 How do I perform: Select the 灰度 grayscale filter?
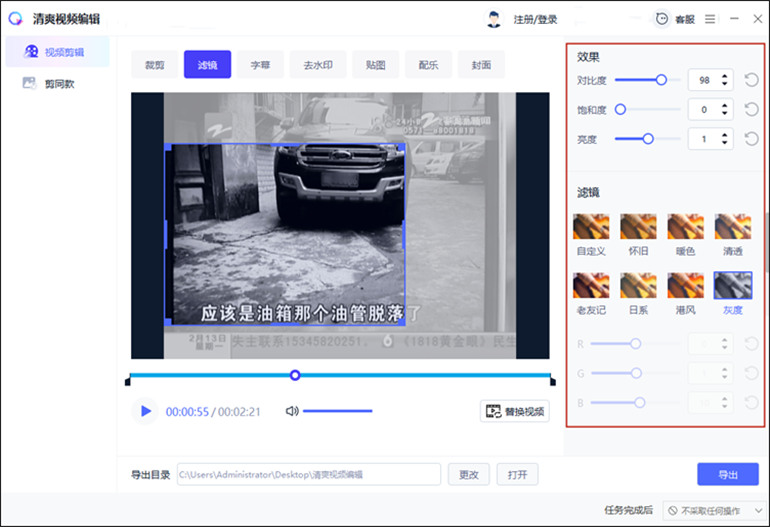tap(733, 286)
